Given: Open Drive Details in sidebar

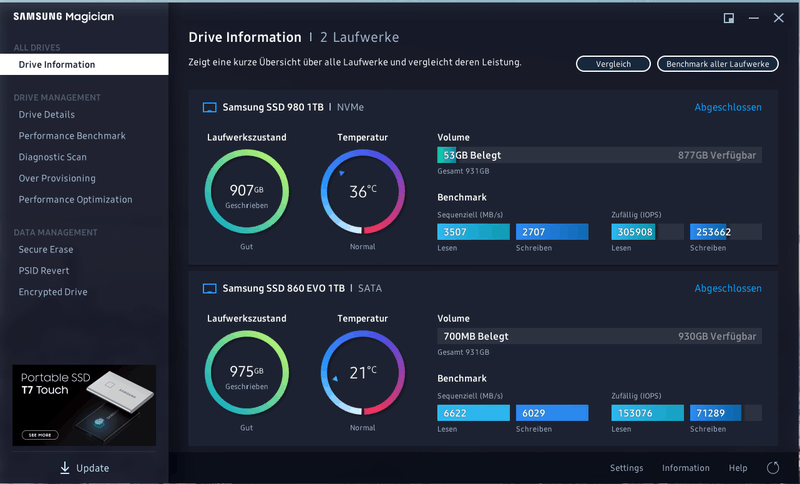Looking at the screenshot, I should pos(46,115).
